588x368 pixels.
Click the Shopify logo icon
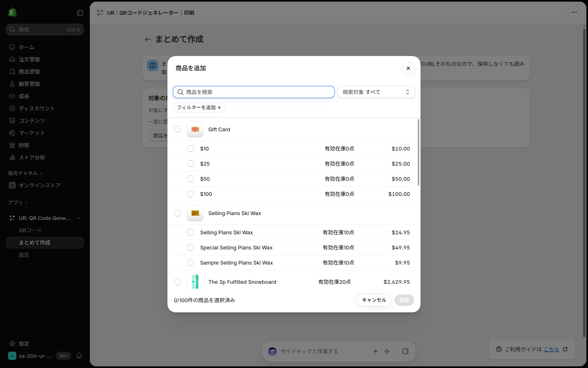[x=12, y=12]
